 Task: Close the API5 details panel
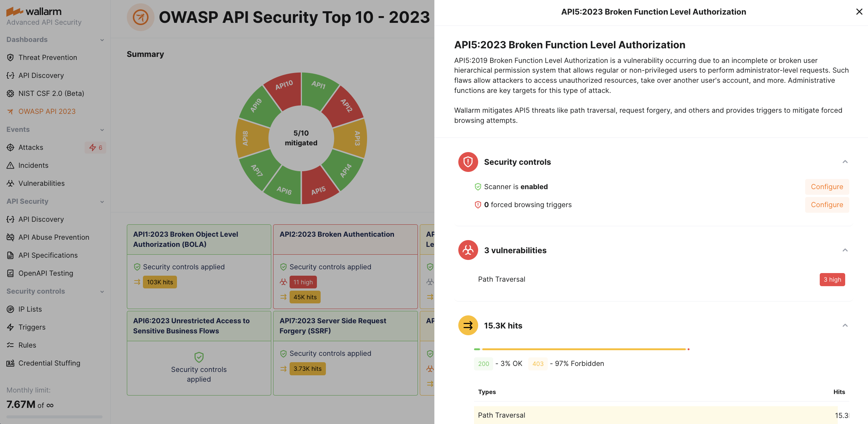click(859, 12)
